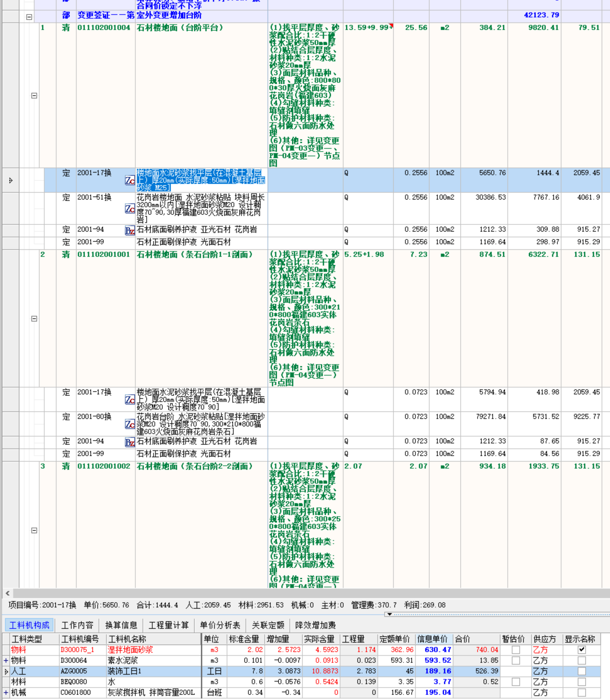Check 显示名称 for 装饰工日1
Viewport: 610px width, 700px height.
582,671
